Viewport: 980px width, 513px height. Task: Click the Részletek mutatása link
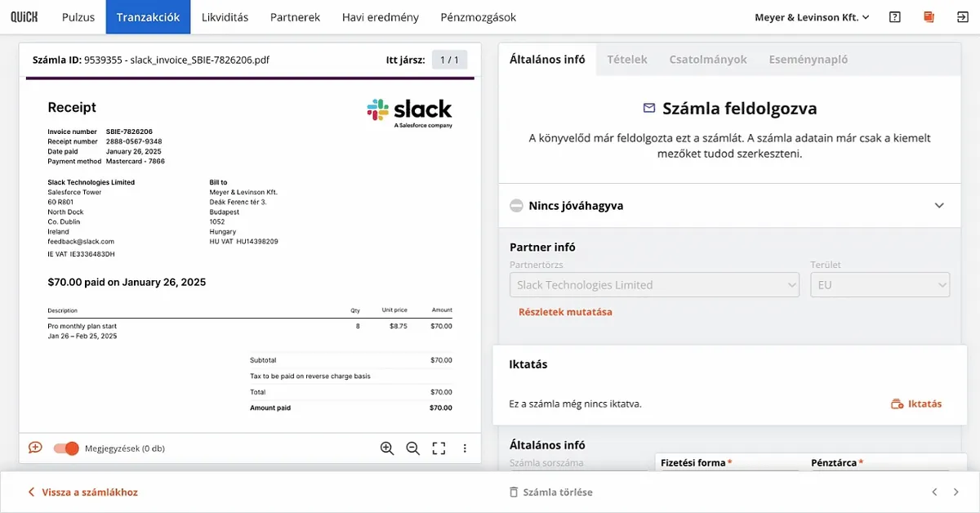point(565,312)
